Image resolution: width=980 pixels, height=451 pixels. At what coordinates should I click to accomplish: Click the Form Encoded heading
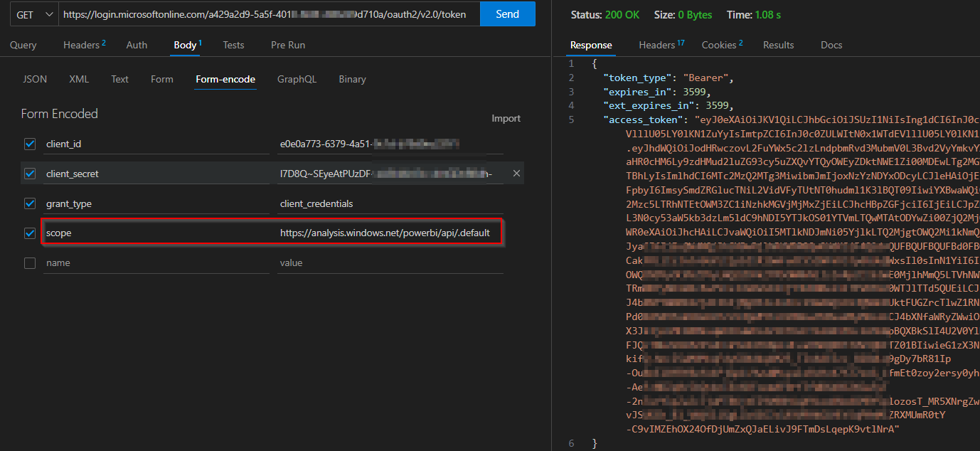click(60, 114)
